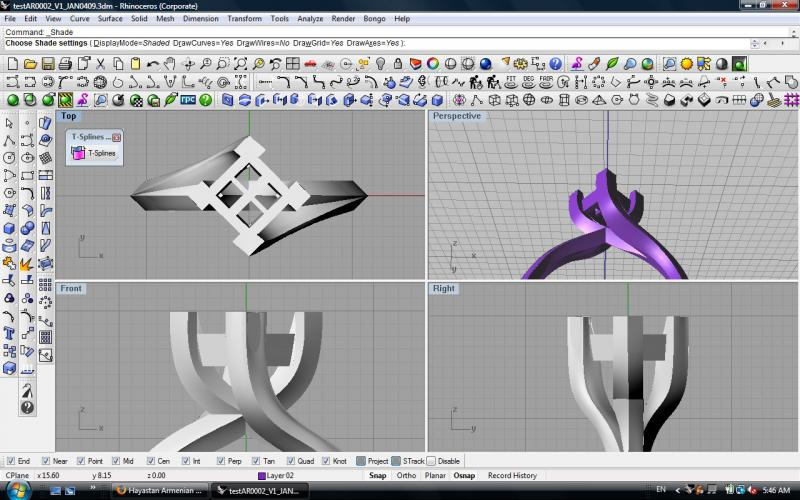Toggle the Disable osnap checkbox
The width and height of the screenshot is (800, 500).
pos(431,461)
